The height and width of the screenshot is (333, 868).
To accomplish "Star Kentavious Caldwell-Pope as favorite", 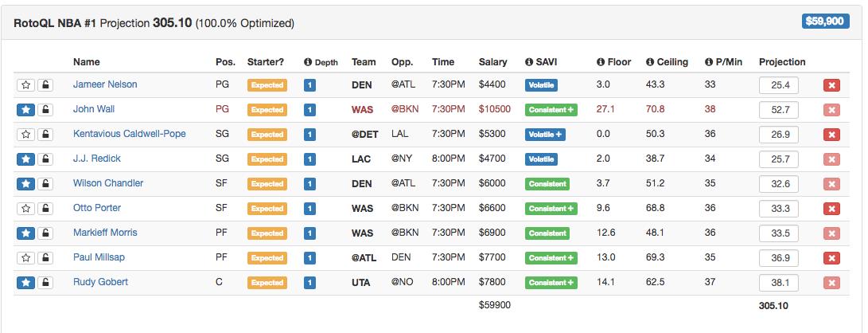I will [26, 135].
